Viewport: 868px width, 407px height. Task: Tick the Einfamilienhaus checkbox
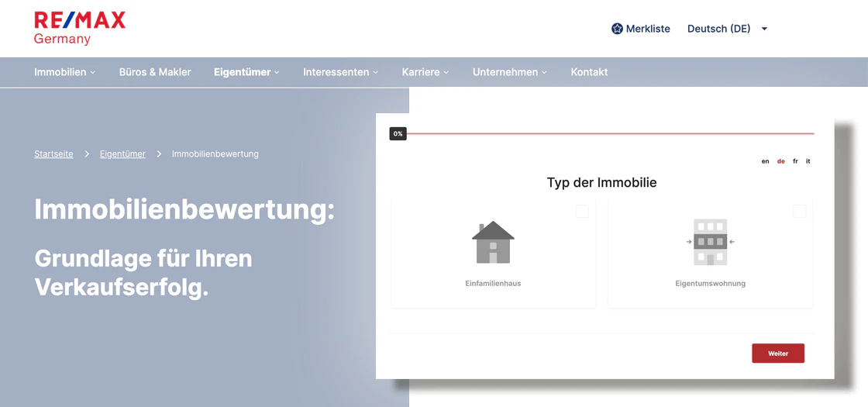coord(582,211)
